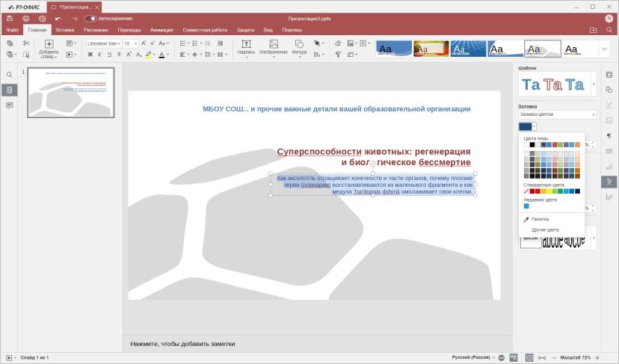Image resolution: width=619 pixels, height=364 pixels.
Task: Click the Zoom out minus icon
Action: [x=554, y=357]
